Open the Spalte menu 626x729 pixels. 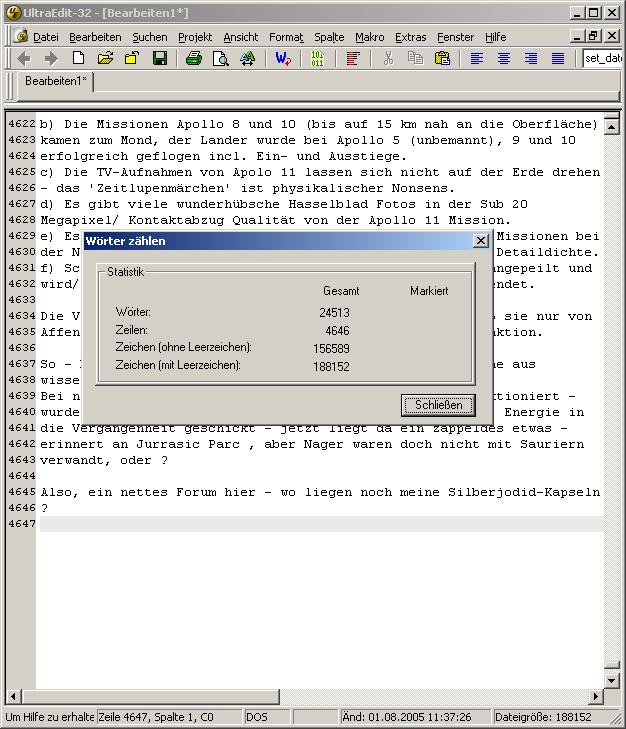[329, 37]
